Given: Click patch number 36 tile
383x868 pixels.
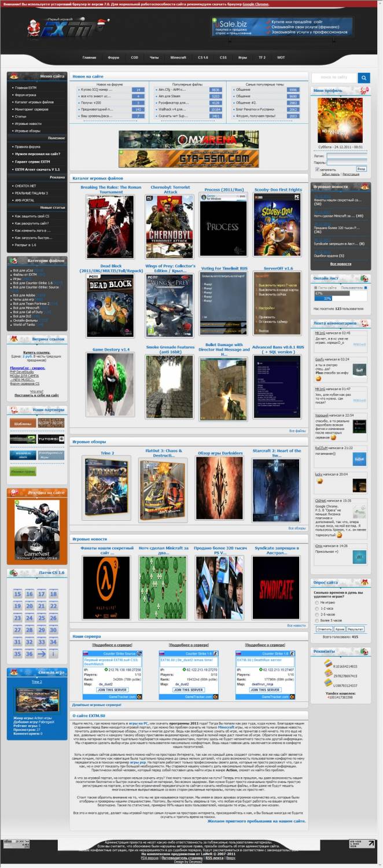Looking at the screenshot, I should pyautogui.click(x=30, y=654).
